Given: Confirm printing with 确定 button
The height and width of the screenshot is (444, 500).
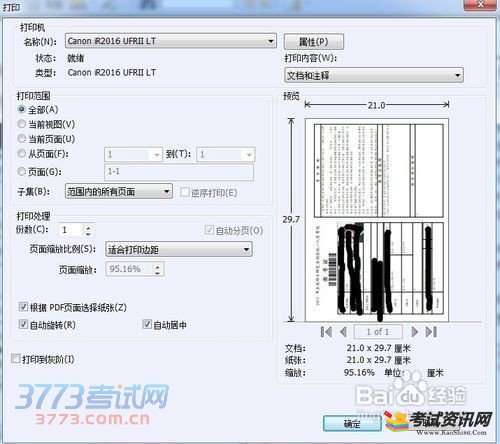Looking at the screenshot, I should pos(352,424).
